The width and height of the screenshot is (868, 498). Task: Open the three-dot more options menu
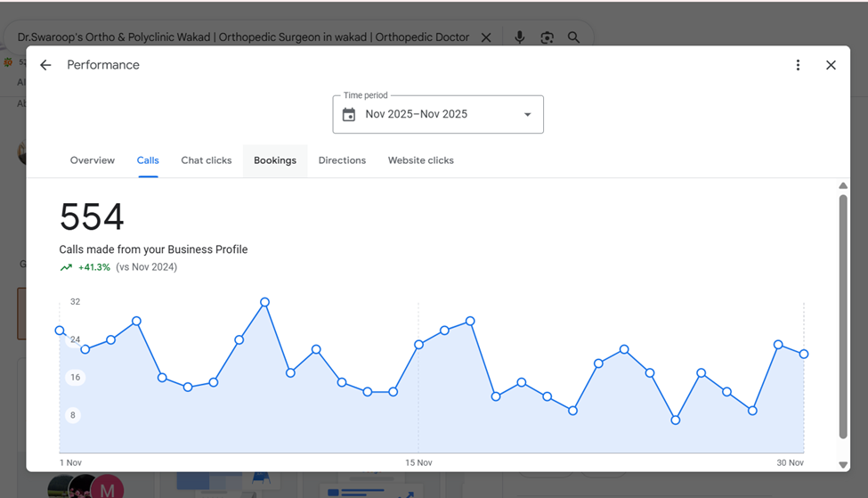[798, 65]
